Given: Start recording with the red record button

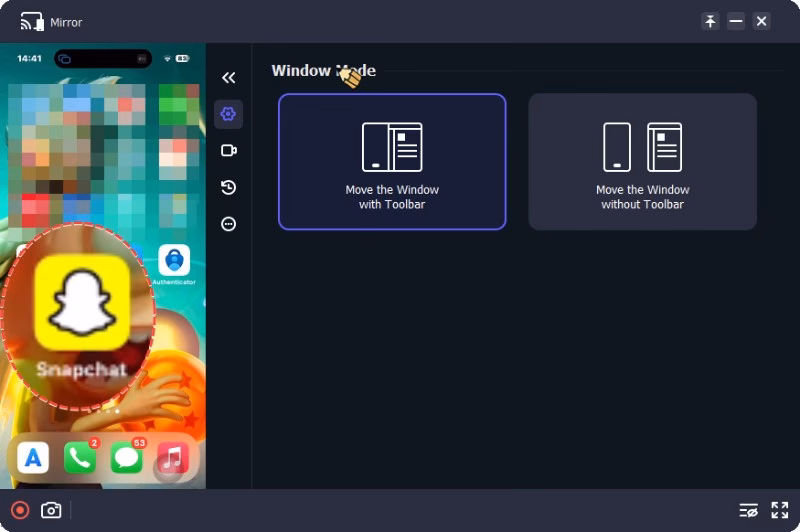Looking at the screenshot, I should 20,510.
